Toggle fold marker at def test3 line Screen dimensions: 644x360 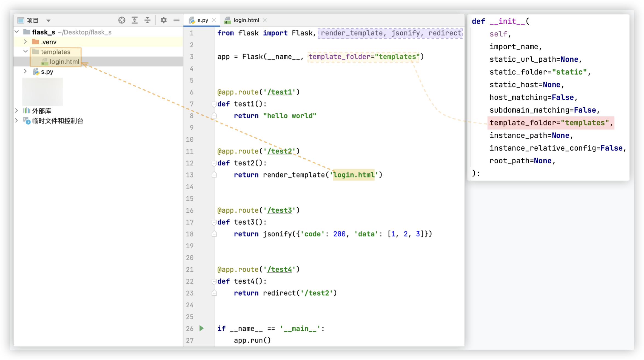click(214, 222)
